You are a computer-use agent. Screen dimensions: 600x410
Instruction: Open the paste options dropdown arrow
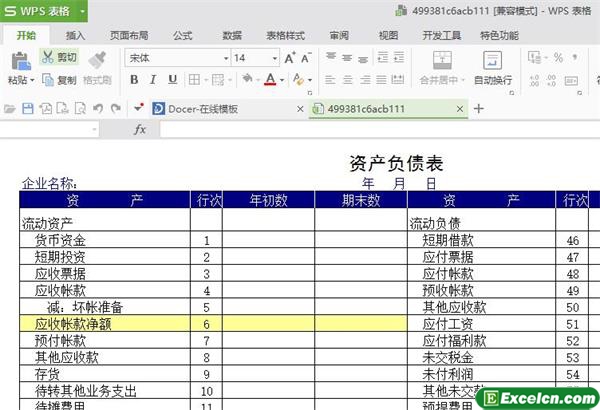[32, 80]
